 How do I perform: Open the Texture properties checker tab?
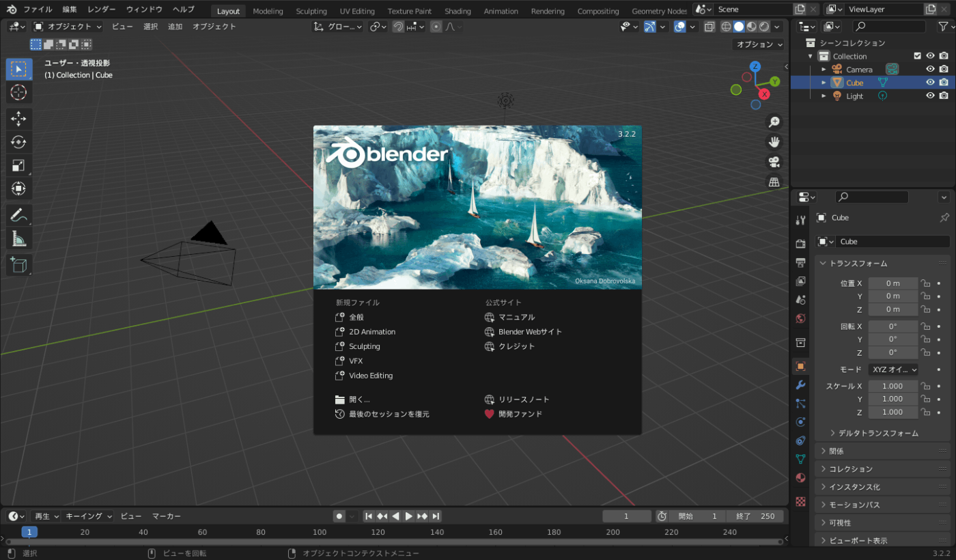pyautogui.click(x=801, y=501)
